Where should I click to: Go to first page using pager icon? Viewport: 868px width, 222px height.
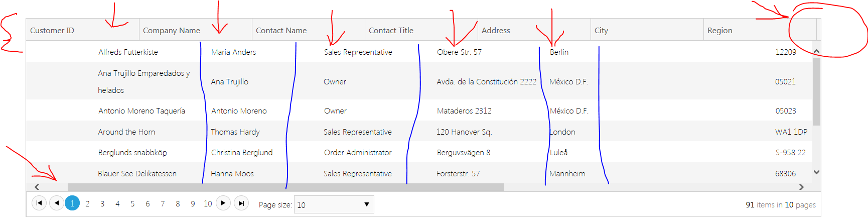pyautogui.click(x=39, y=203)
